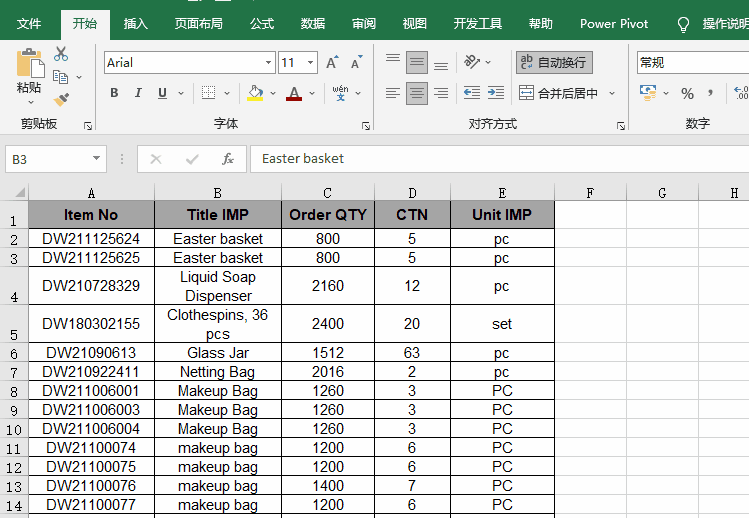The image size is (749, 518).
Task: Toggle 自动换行 wrap text
Action: click(x=554, y=63)
